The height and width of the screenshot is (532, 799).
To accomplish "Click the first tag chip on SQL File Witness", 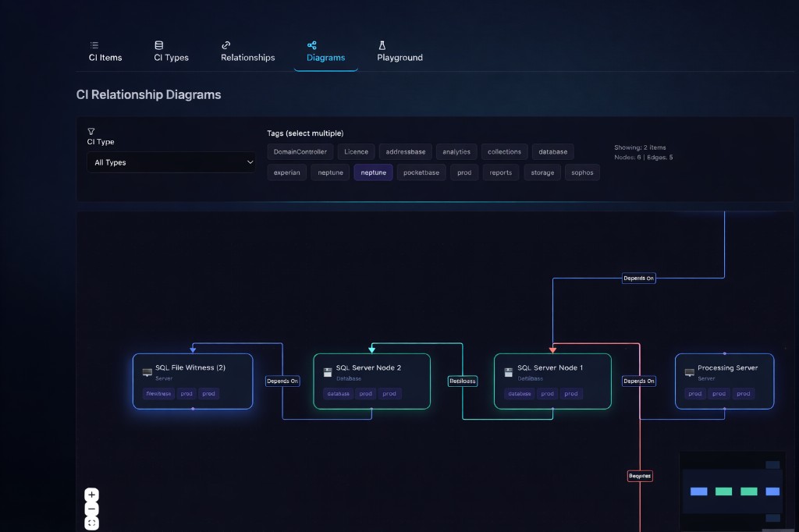I will 158,393.
